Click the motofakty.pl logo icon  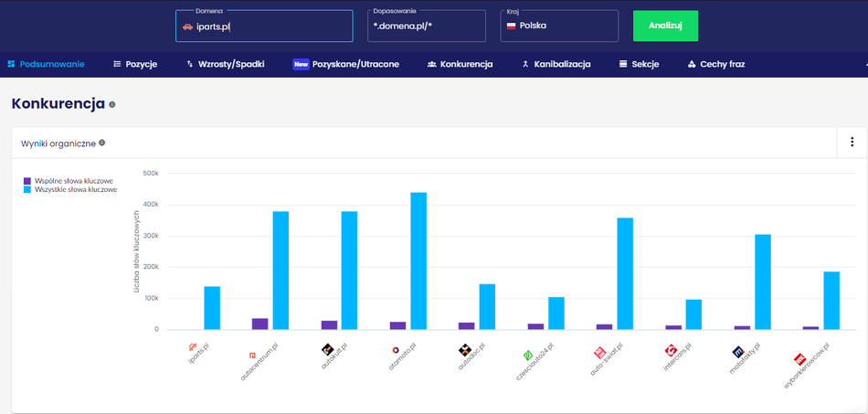click(x=738, y=351)
